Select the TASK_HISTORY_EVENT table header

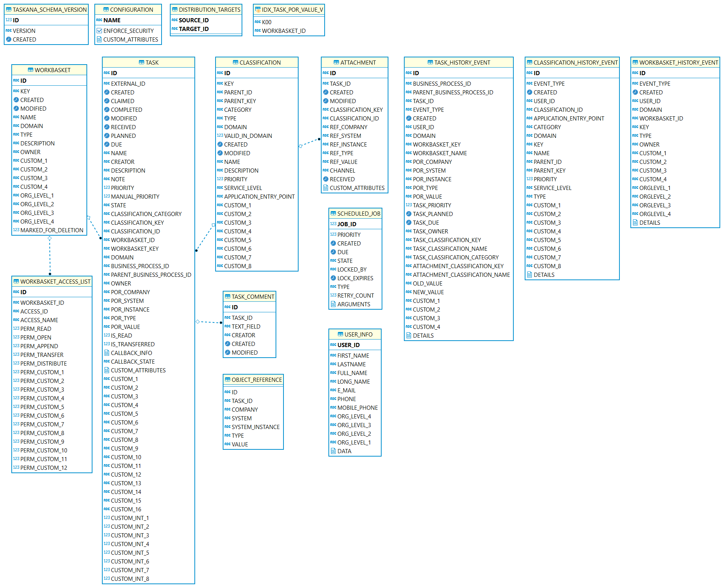tap(459, 62)
